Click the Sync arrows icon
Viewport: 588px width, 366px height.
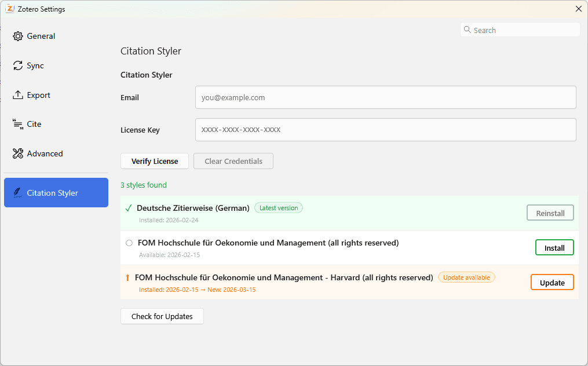[18, 66]
